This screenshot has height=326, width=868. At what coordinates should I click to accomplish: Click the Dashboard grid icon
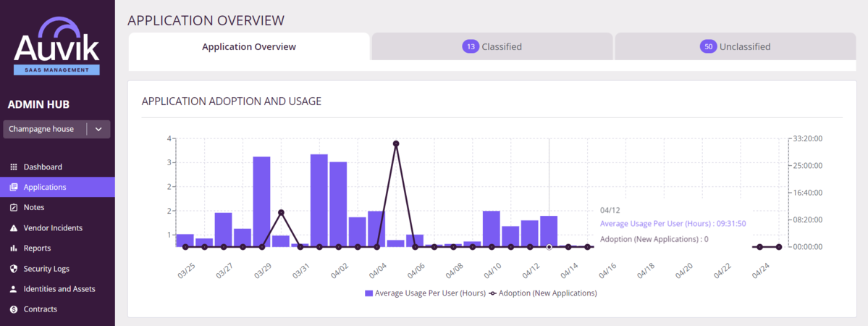[14, 167]
